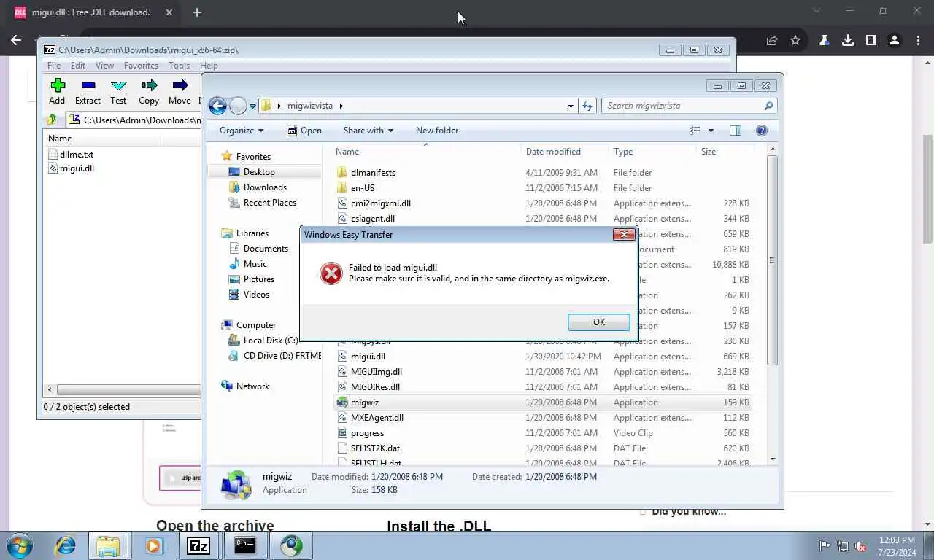Click the Windows Start button
Screen dimensions: 934x560
20,545
